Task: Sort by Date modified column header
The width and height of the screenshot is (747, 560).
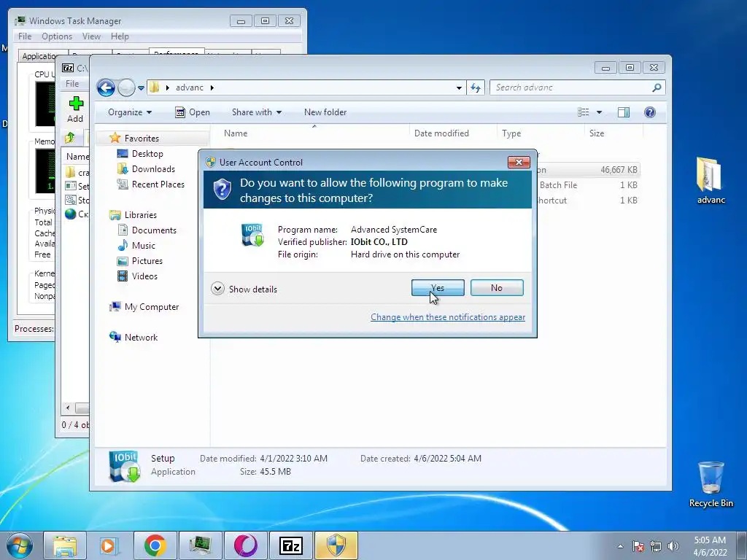Action: 441,133
